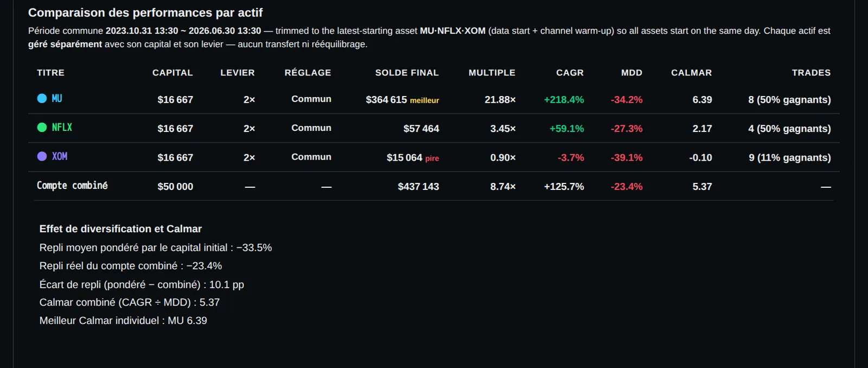Click MU final balance $364 615
Viewport: 868px width, 368px height.
pyautogui.click(x=386, y=99)
